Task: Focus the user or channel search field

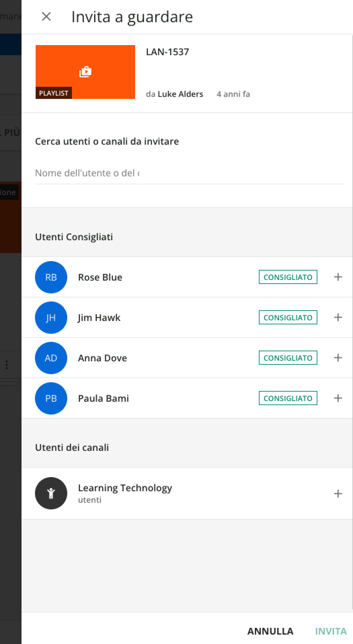Action: tap(189, 173)
